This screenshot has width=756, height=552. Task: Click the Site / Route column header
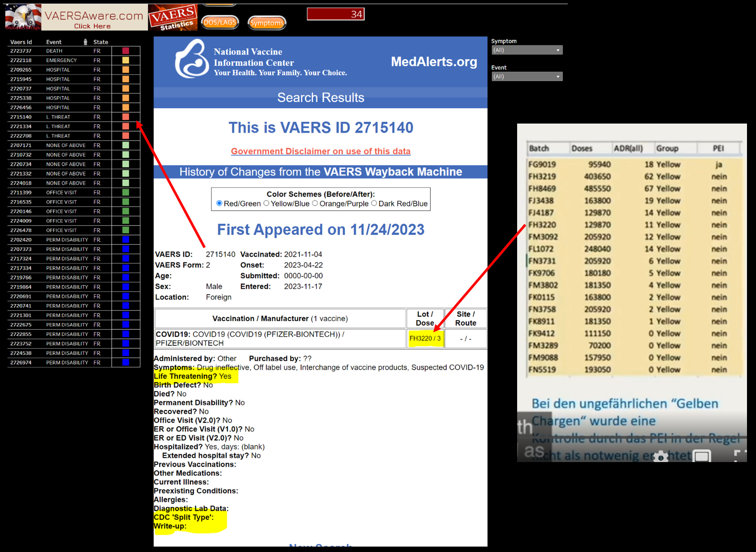pyautogui.click(x=465, y=318)
